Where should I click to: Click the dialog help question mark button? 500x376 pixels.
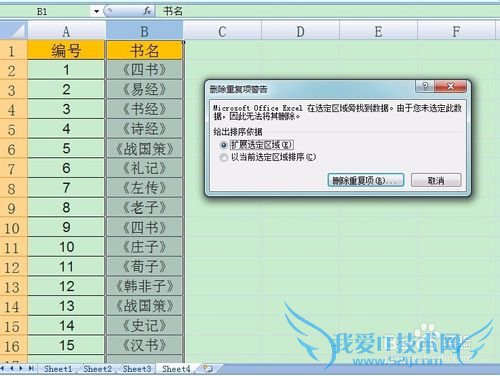[x=425, y=86]
